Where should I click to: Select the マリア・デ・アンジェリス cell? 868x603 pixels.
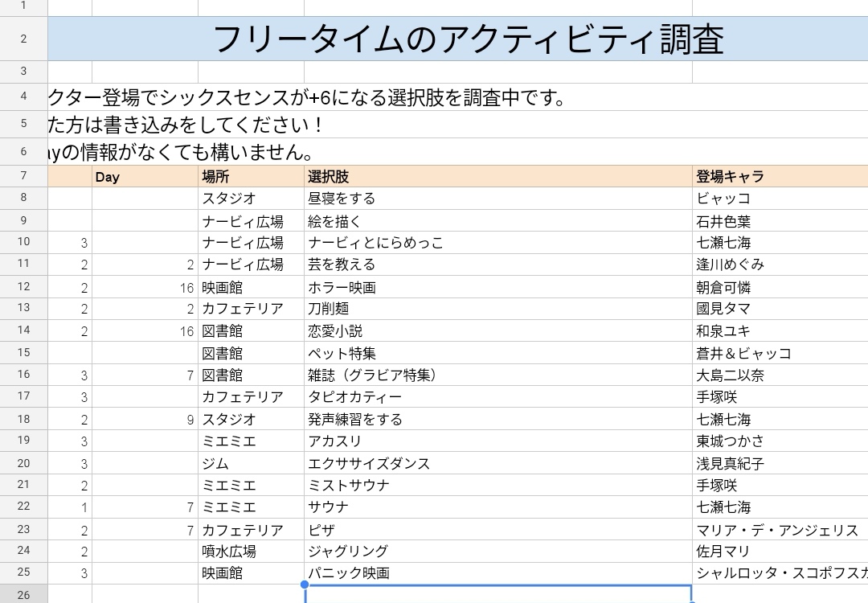(x=780, y=531)
